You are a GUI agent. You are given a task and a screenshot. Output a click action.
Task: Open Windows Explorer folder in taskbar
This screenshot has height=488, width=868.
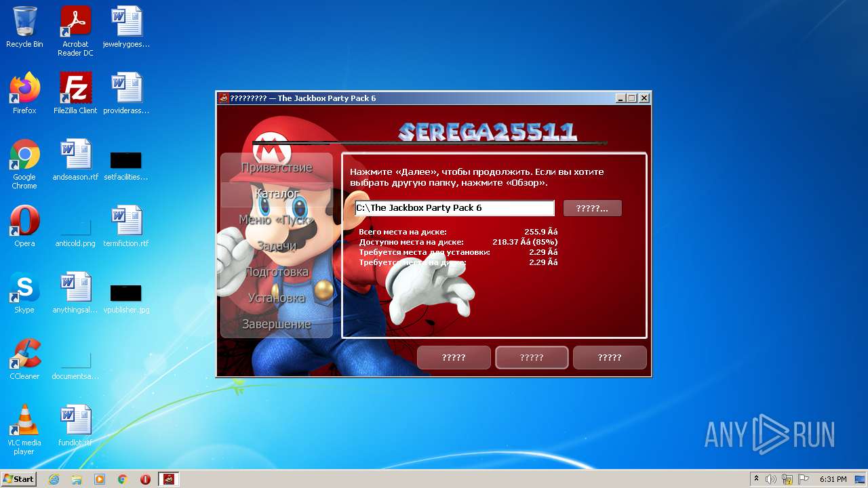(77, 479)
